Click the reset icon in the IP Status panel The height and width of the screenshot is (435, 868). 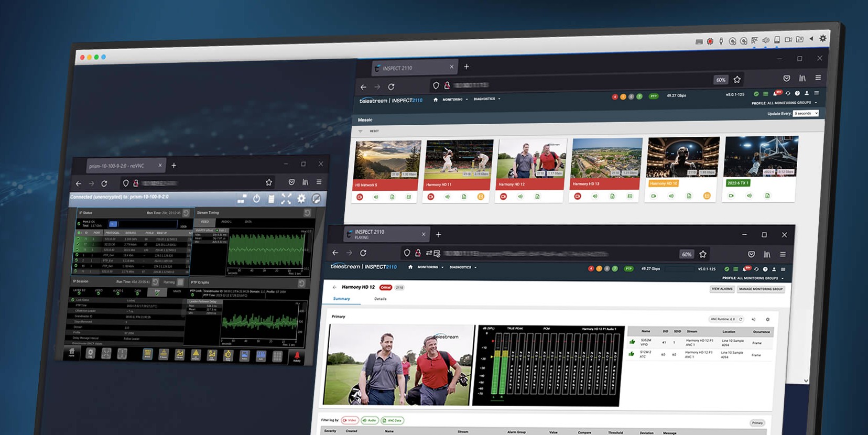186,213
